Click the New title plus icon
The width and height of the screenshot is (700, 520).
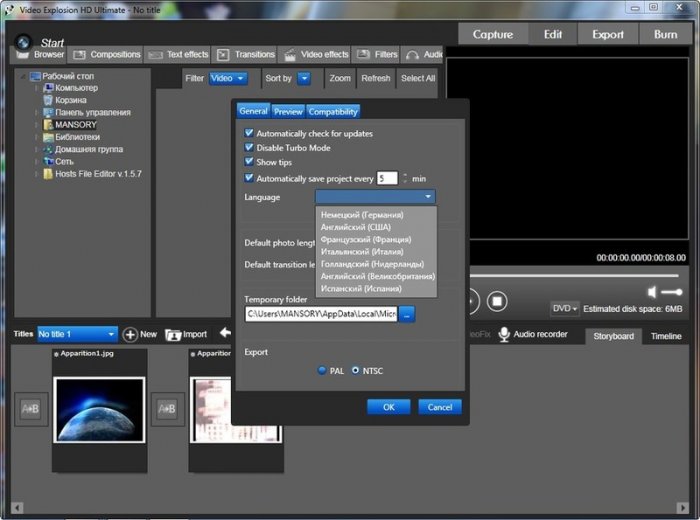130,334
